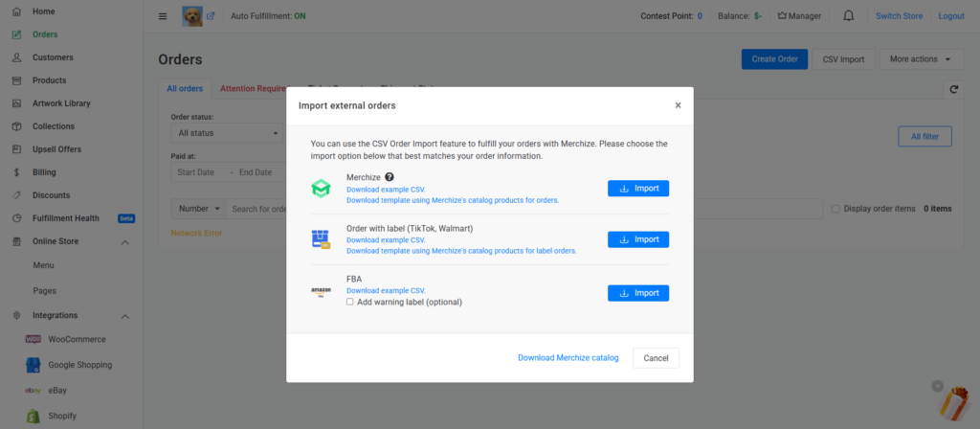Screen dimensions: 980x429
Task: Open the Order status dropdown
Action: tap(228, 133)
